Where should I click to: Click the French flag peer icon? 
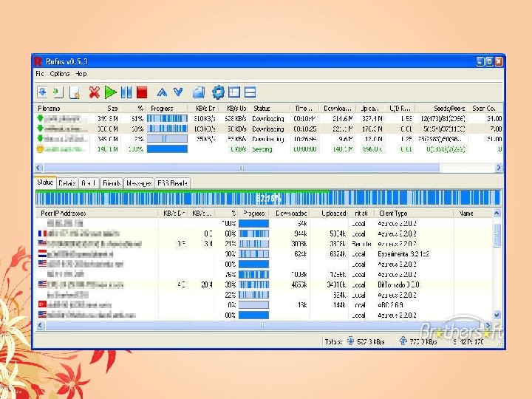42,233
